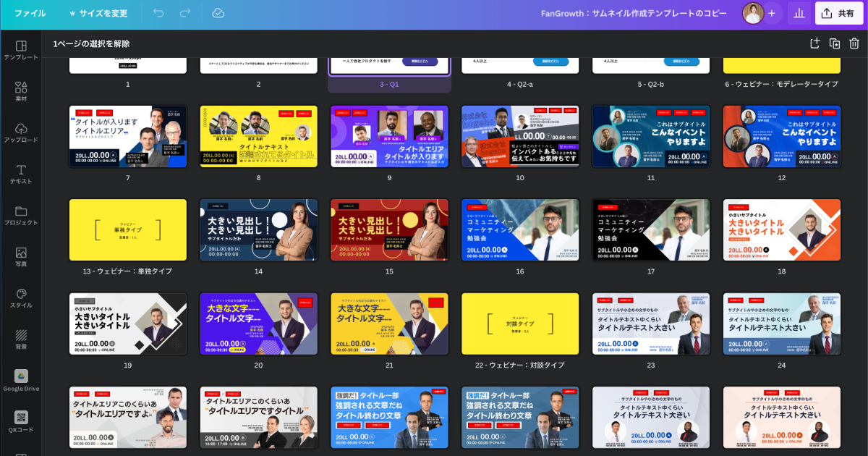Viewport: 868px width, 456px height.
Task: Duplicate the selected page
Action: [x=835, y=43]
